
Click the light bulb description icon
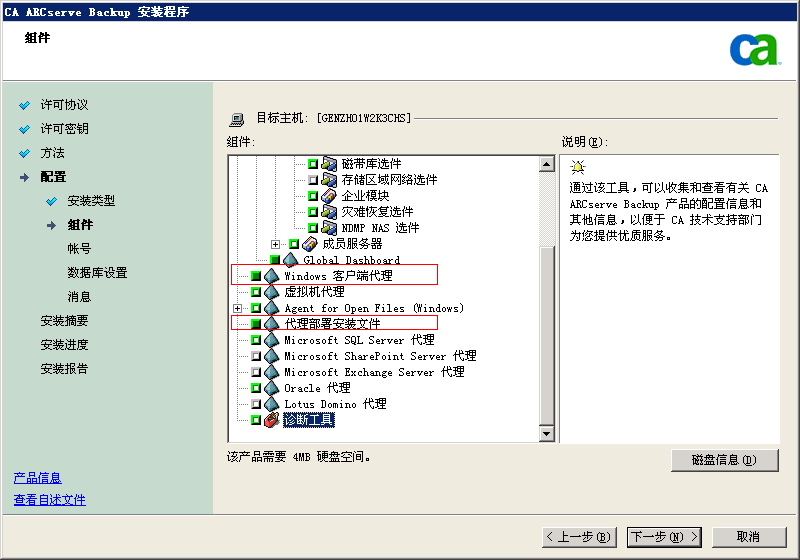578,167
